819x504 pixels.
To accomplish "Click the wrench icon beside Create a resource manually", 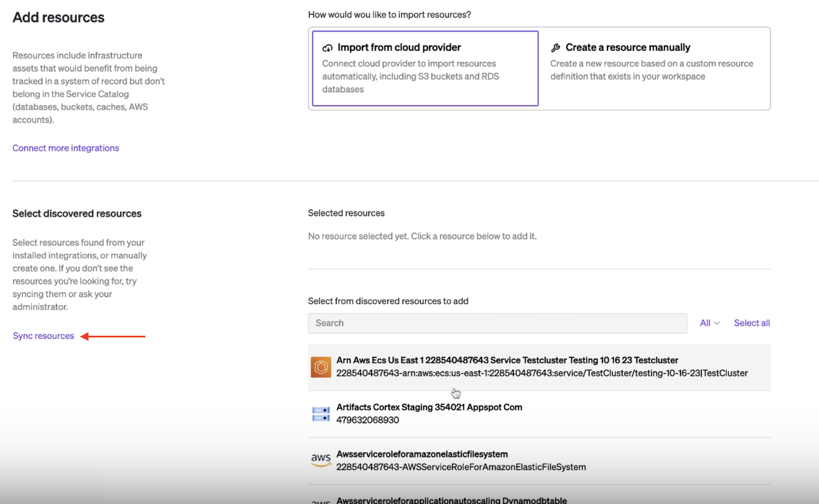I will [x=555, y=48].
